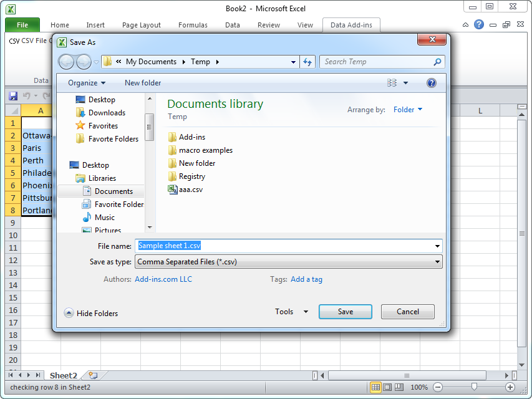Click the change view icon in dialog toolbar
This screenshot has width=532, height=399.
pyautogui.click(x=392, y=83)
